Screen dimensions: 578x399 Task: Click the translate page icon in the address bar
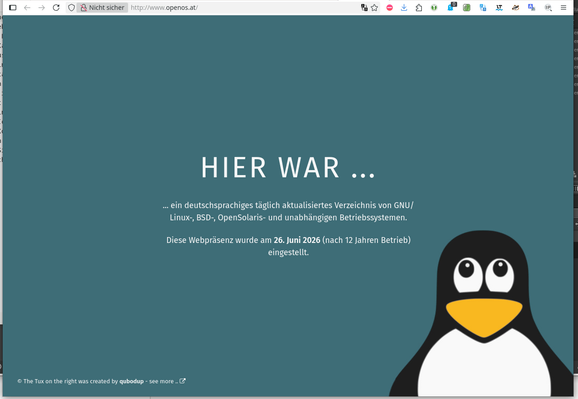364,7
